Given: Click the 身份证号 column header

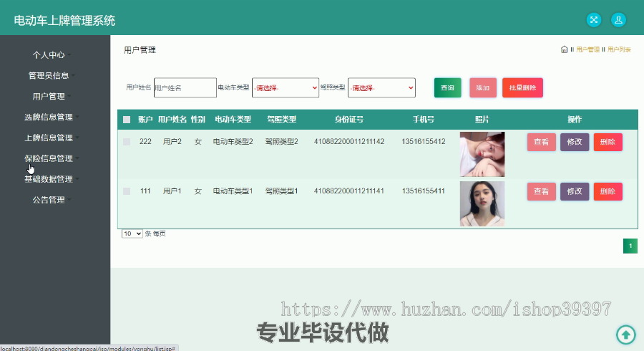Looking at the screenshot, I should (348, 120).
